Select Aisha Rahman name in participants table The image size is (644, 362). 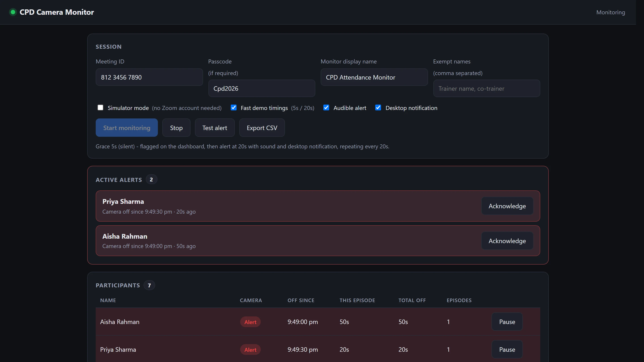click(120, 322)
